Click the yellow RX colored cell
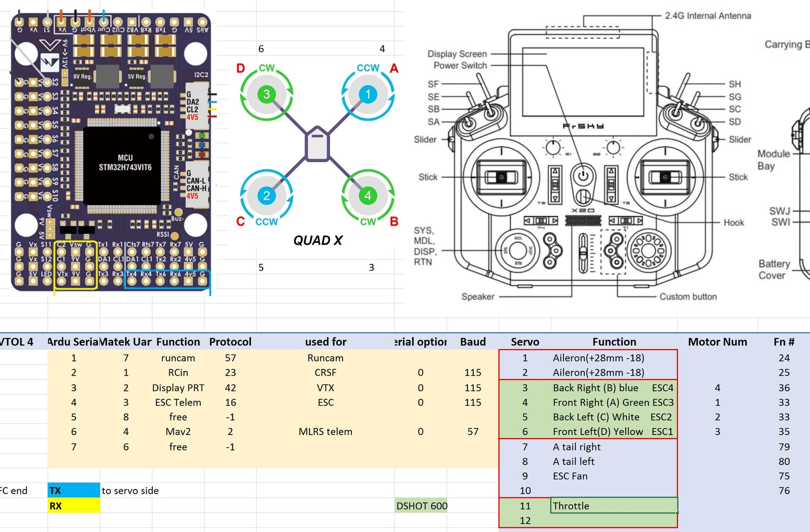 [74, 506]
